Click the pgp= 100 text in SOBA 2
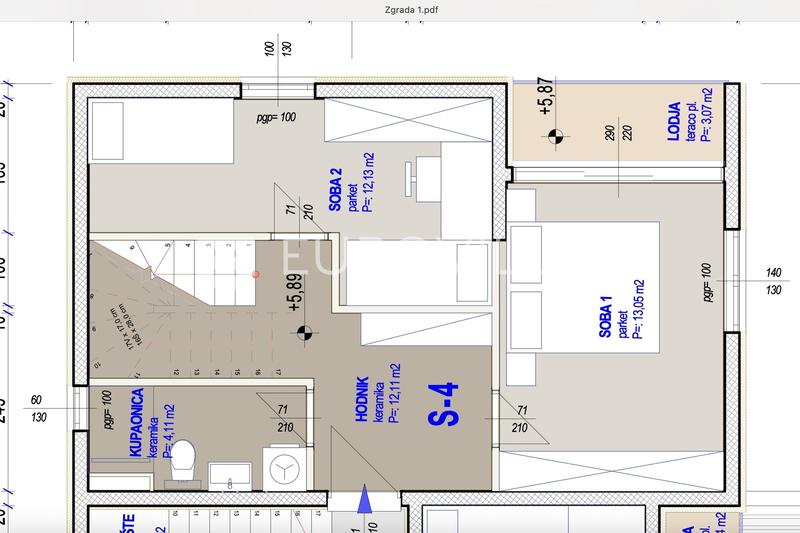This screenshot has width=800, height=533. (276, 118)
